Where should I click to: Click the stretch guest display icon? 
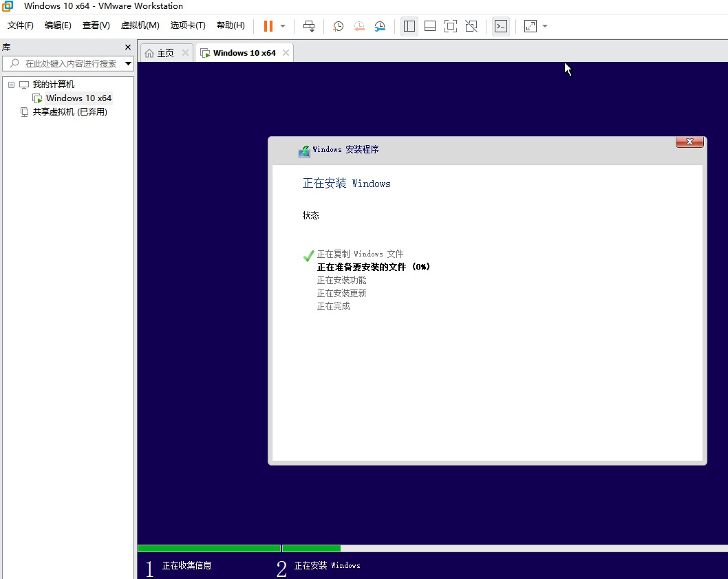(531, 26)
